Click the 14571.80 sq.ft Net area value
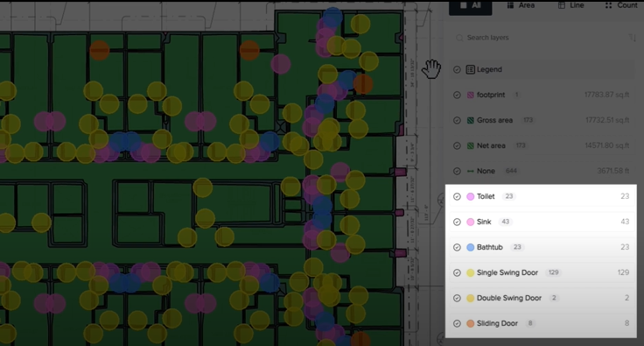 click(x=606, y=146)
